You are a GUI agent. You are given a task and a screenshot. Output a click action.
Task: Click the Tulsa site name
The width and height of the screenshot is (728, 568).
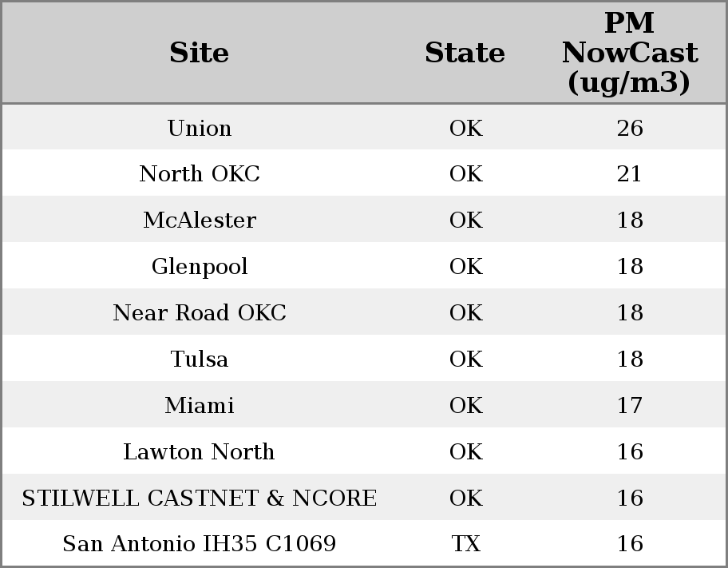click(200, 359)
